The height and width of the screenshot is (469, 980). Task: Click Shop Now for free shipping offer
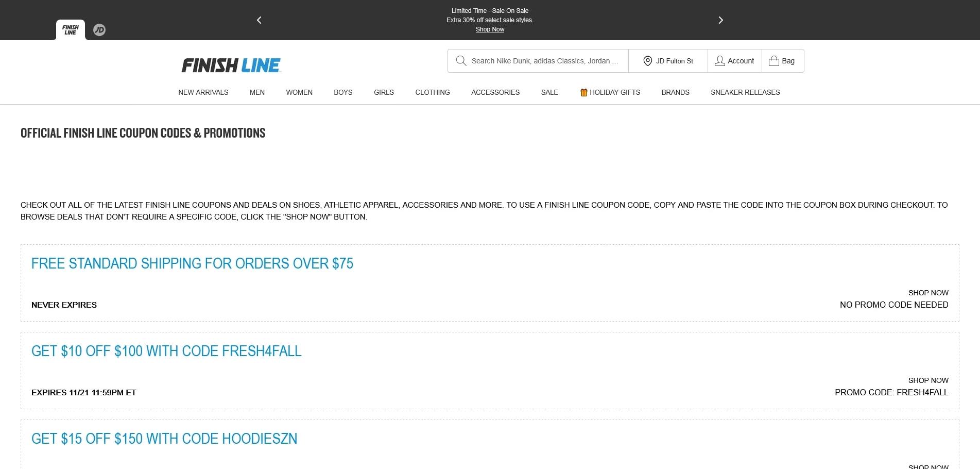tap(928, 293)
